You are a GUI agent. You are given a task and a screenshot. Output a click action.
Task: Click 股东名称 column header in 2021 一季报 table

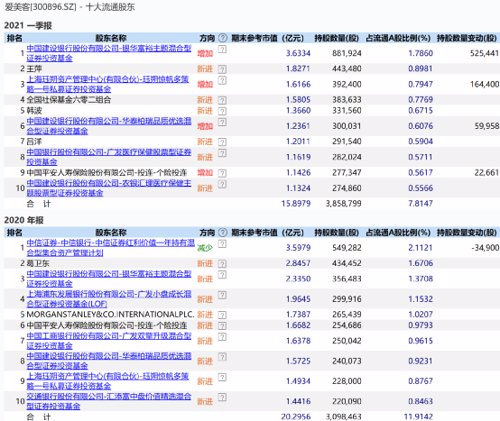(111, 38)
